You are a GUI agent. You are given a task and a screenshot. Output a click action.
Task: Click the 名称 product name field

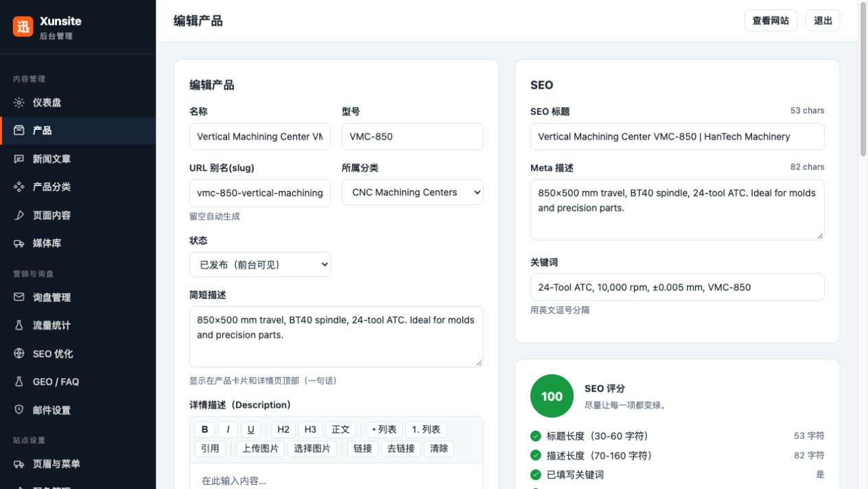click(x=260, y=137)
